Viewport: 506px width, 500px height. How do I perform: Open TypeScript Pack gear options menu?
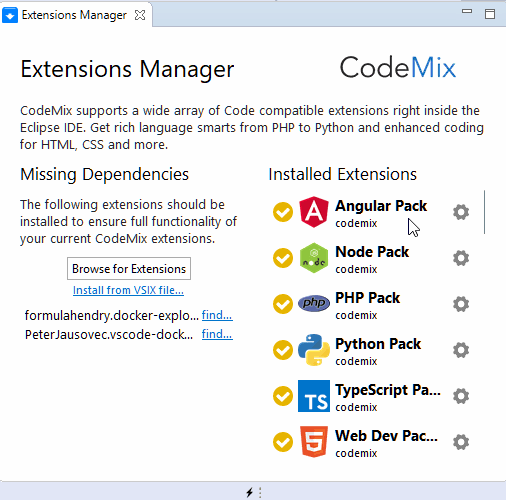(461, 396)
